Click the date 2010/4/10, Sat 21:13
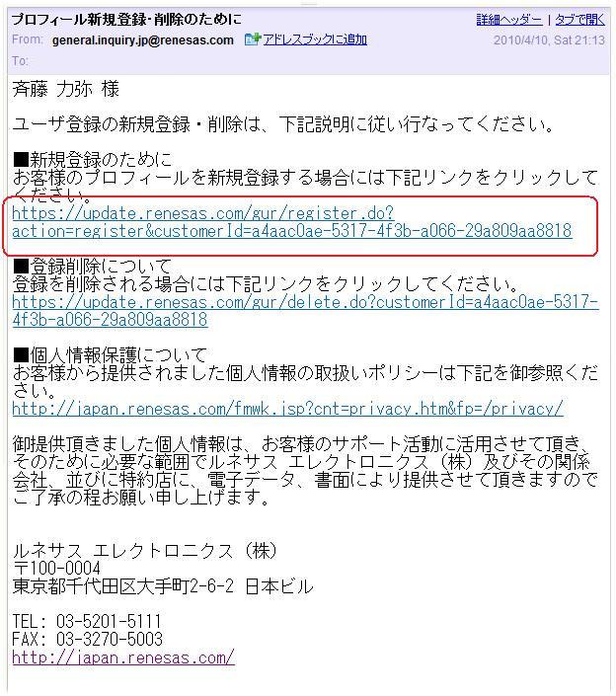616x696 pixels. pos(549,40)
